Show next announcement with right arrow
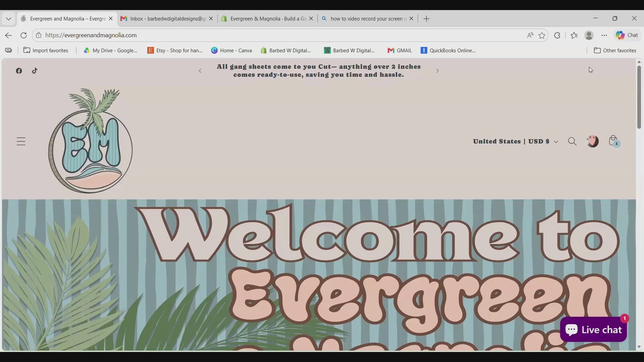644x362 pixels. (437, 71)
